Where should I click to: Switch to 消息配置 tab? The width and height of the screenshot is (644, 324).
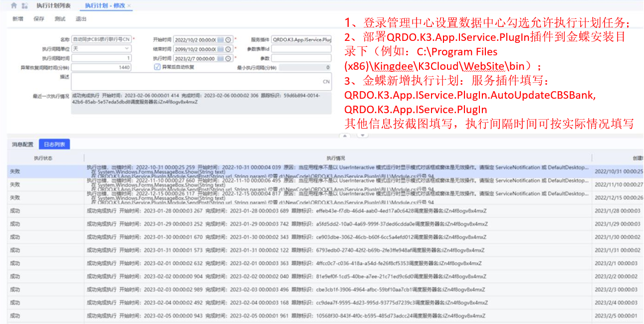22,145
